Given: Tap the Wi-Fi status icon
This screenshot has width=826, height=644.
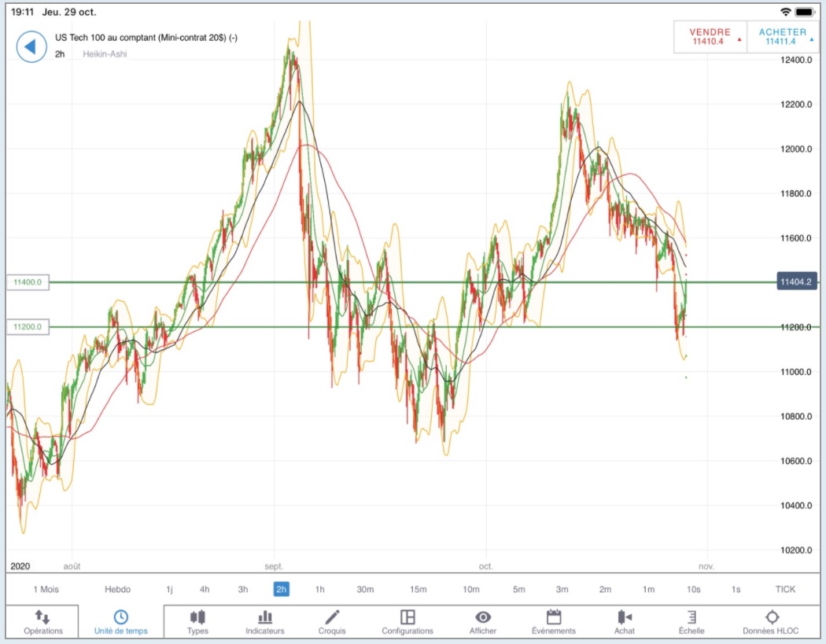Looking at the screenshot, I should [785, 12].
